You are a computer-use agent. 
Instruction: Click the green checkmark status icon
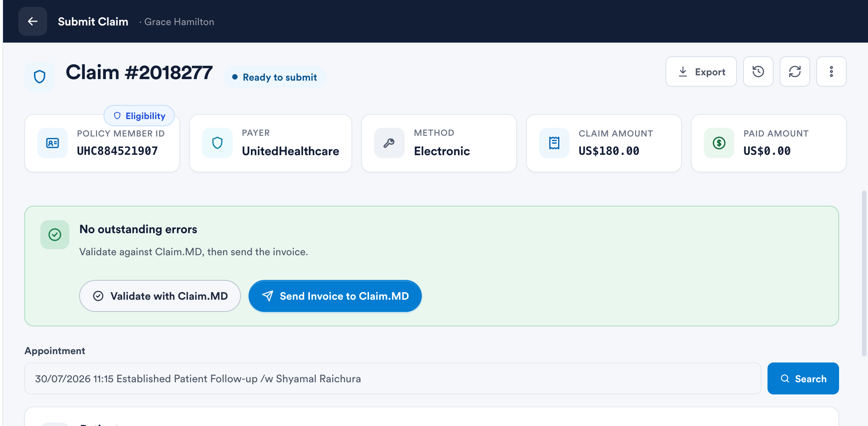(x=55, y=235)
